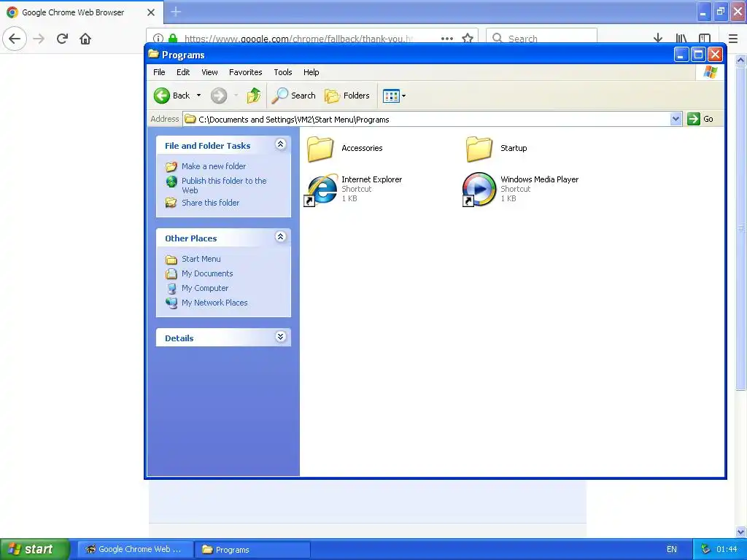Open the Tools menu
Image resolution: width=747 pixels, height=560 pixels.
point(283,72)
